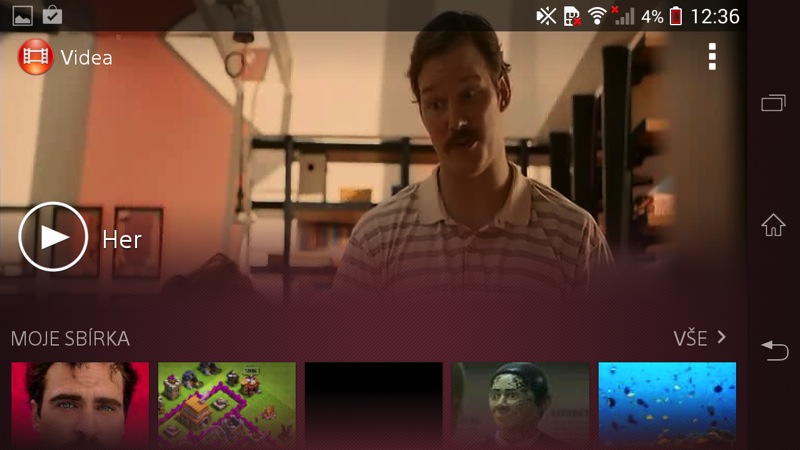Tap the Her movie title

click(122, 239)
